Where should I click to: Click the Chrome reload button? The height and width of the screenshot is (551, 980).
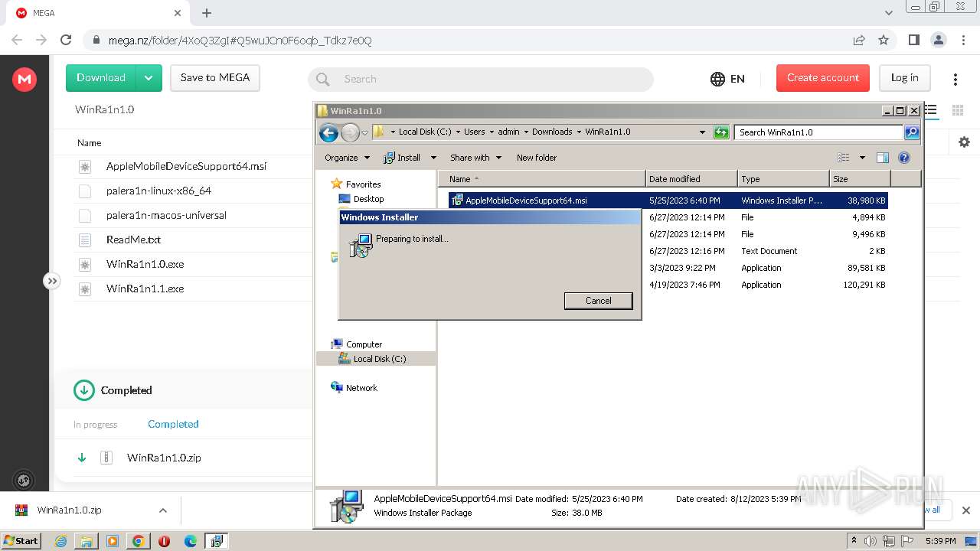coord(66,40)
